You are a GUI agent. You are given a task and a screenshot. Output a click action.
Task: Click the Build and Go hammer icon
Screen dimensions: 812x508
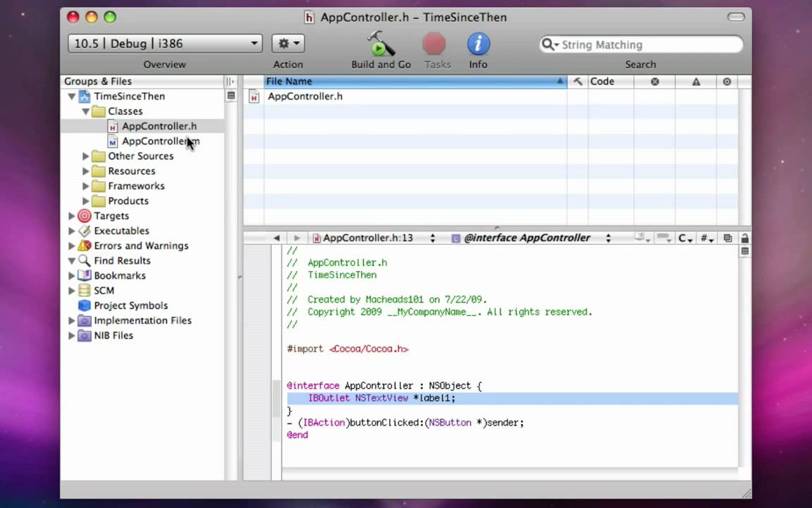tap(381, 44)
